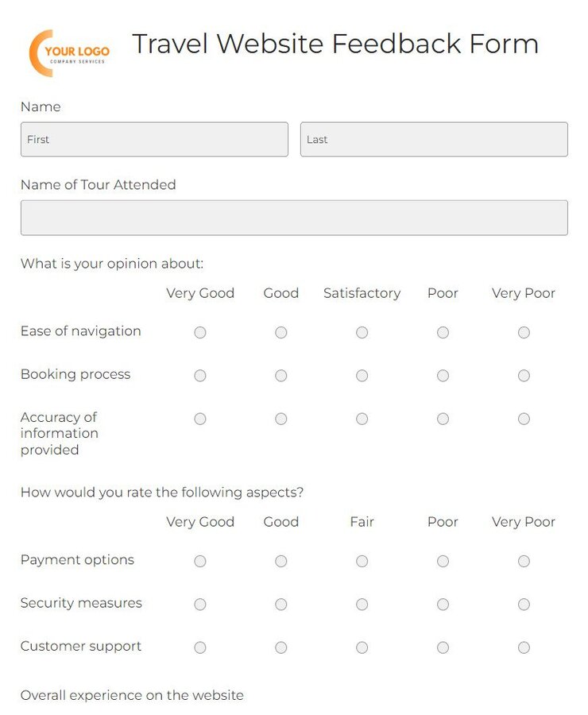Choose Poor for Customer support

click(443, 647)
